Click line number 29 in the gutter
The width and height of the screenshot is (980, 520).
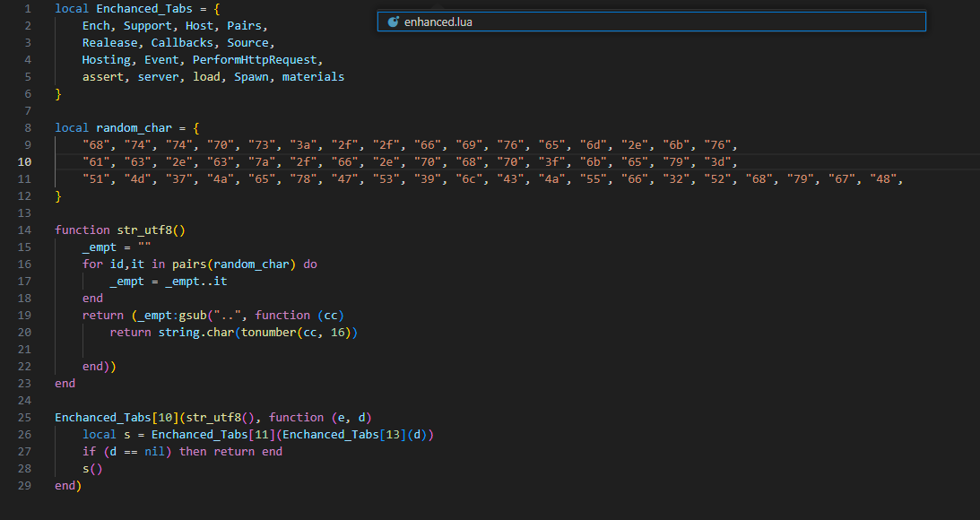[x=24, y=486]
